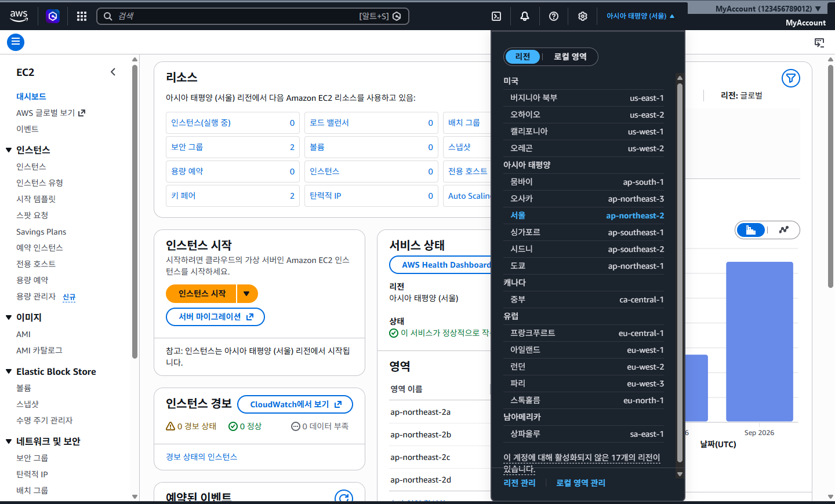Launch CloudShell from the top bar

pos(496,16)
